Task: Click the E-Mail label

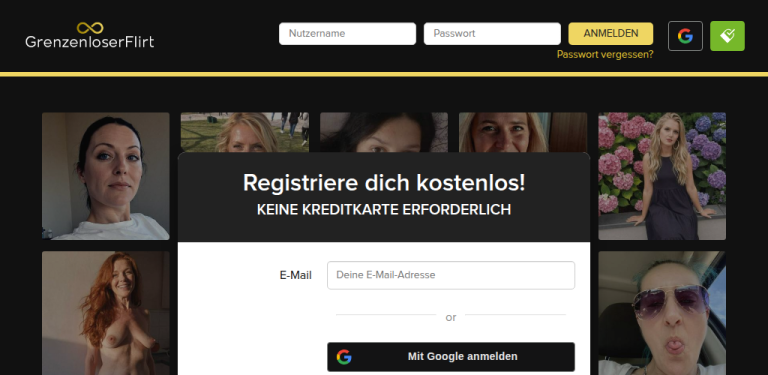Action: [x=295, y=276]
